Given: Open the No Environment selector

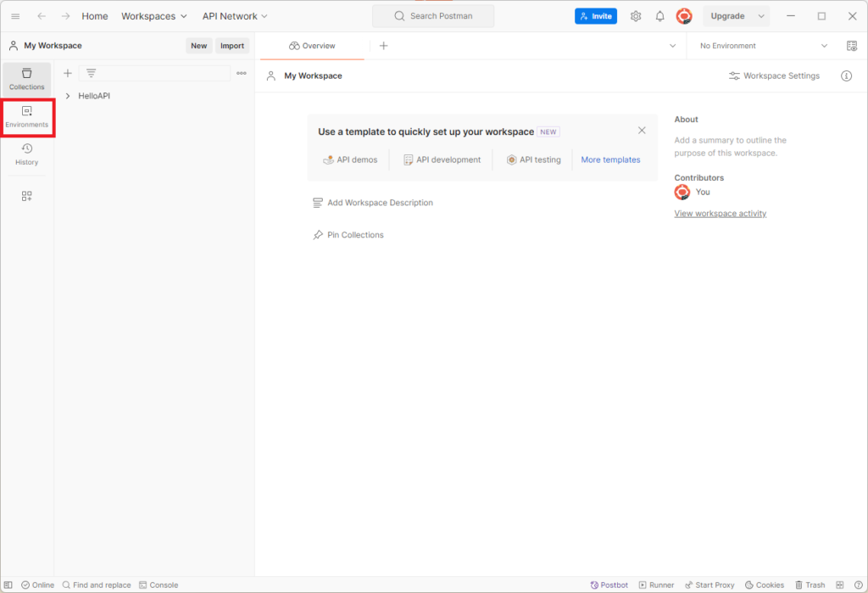Looking at the screenshot, I should pyautogui.click(x=764, y=46).
